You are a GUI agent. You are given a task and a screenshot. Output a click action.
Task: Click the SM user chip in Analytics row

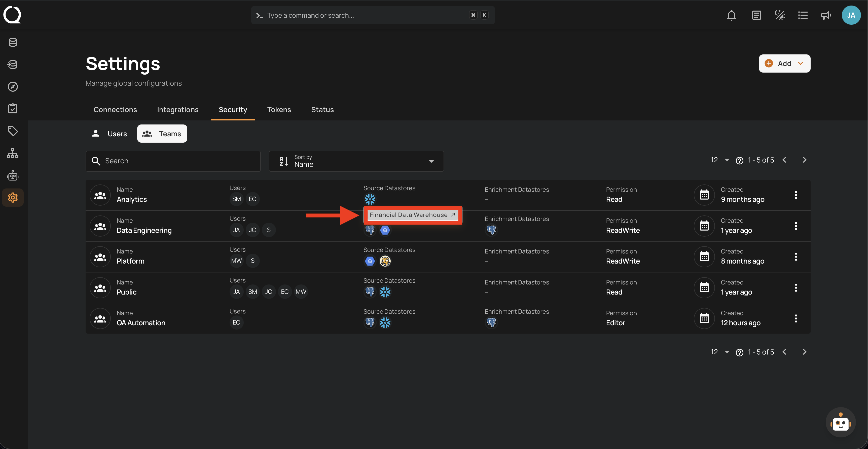pyautogui.click(x=237, y=199)
